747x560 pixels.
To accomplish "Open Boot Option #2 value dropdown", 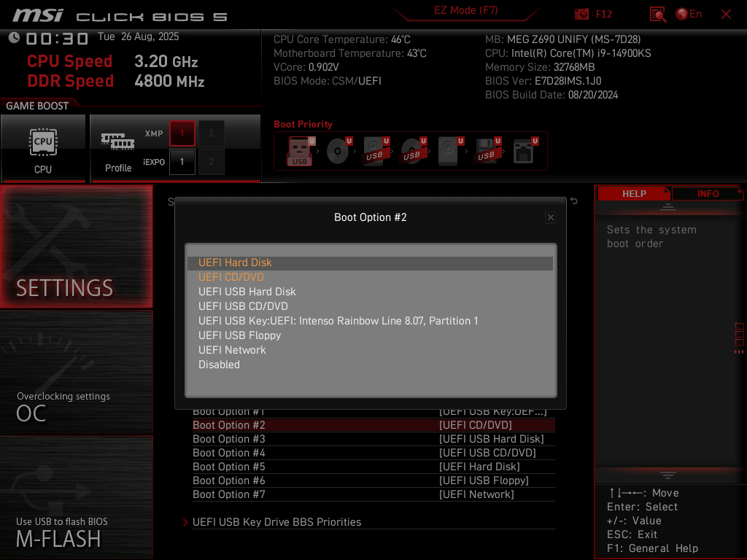I will pyautogui.click(x=476, y=425).
